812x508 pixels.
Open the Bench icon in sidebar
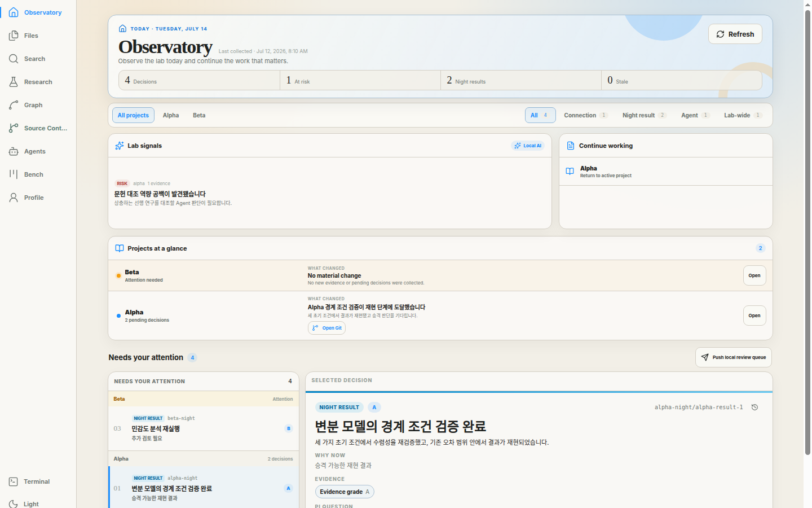click(x=14, y=174)
